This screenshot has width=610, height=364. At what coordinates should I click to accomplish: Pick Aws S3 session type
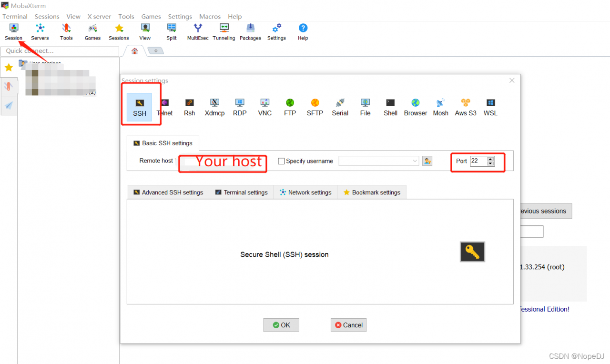pyautogui.click(x=466, y=107)
